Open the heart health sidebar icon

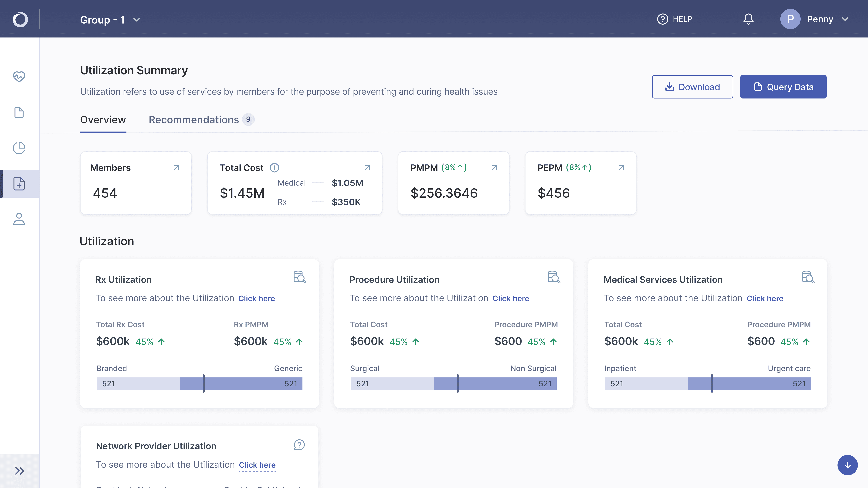coord(19,77)
